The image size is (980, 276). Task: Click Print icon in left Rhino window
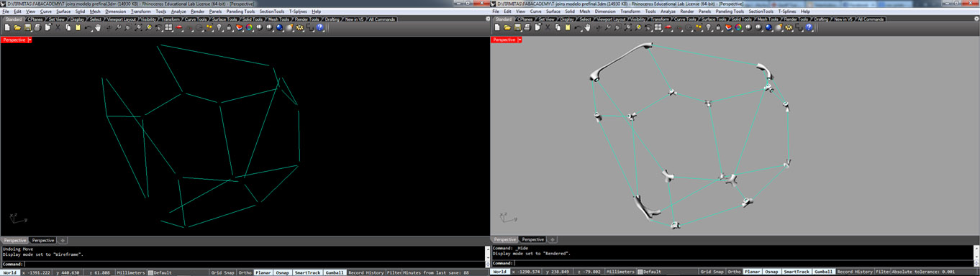click(x=37, y=27)
